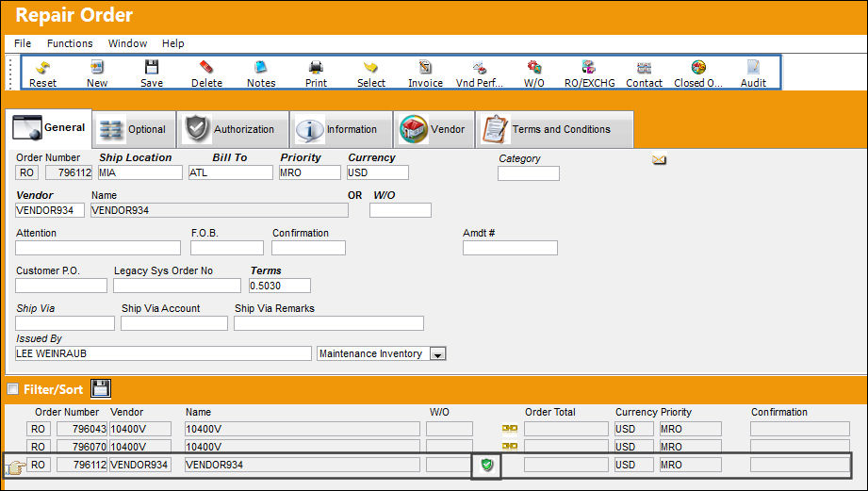Click the Category input field

[528, 173]
